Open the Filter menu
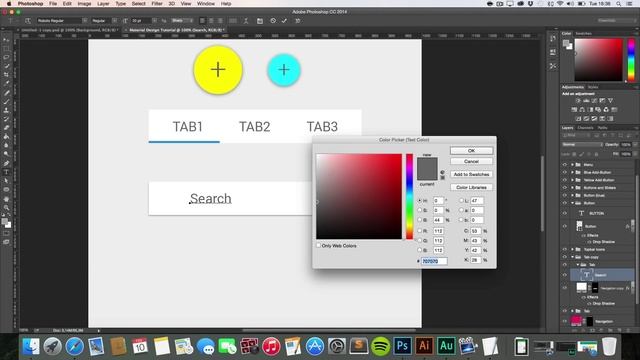 (x=157, y=3)
